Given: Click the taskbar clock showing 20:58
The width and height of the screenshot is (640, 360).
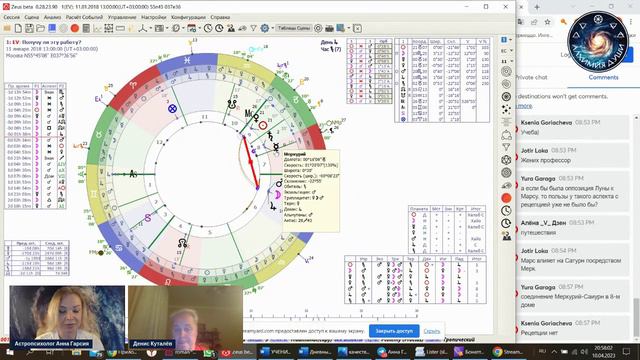Looking at the screenshot, I should coord(604,351).
